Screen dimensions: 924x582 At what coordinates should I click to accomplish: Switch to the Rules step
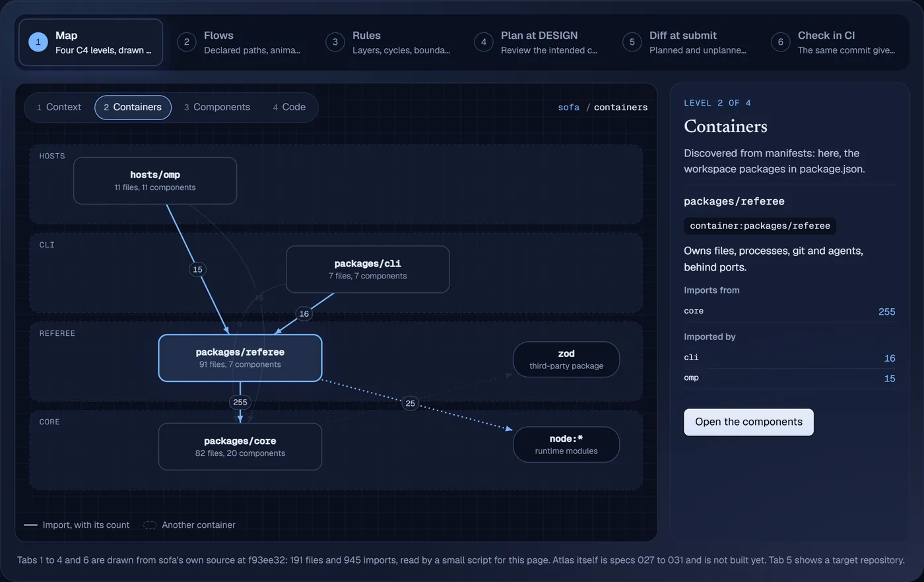(x=387, y=42)
